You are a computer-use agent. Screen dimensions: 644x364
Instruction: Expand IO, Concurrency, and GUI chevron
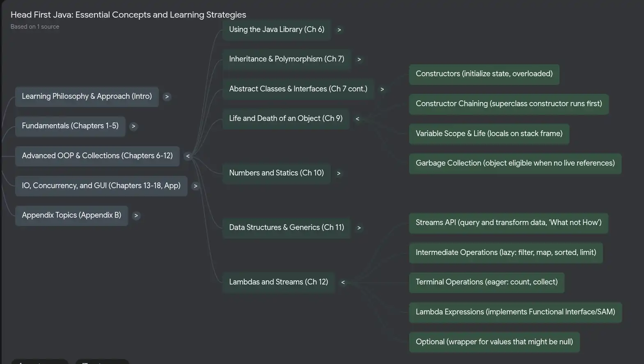[195, 186]
